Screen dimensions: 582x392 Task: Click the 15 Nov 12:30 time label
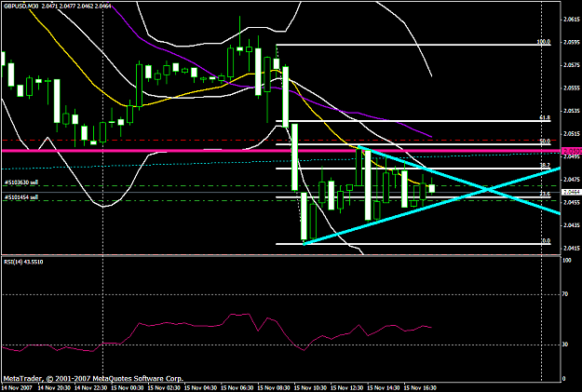[346, 388]
